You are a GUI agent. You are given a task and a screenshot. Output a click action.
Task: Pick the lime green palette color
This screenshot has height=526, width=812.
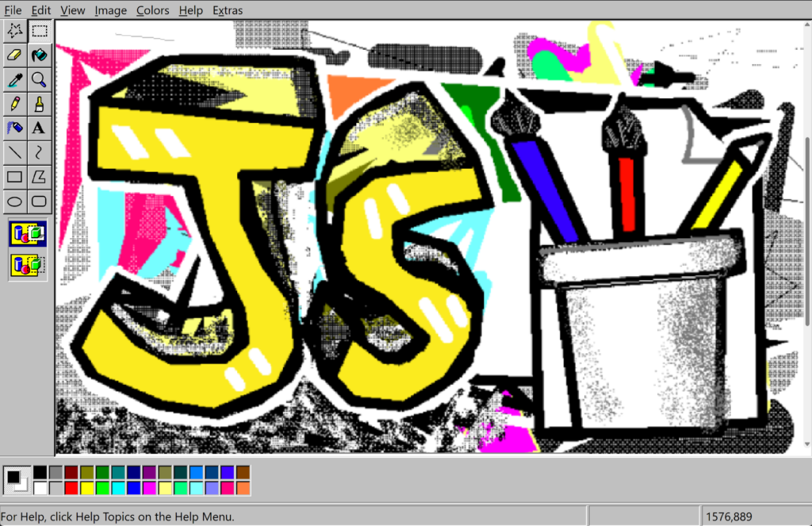pyautogui.click(x=102, y=488)
